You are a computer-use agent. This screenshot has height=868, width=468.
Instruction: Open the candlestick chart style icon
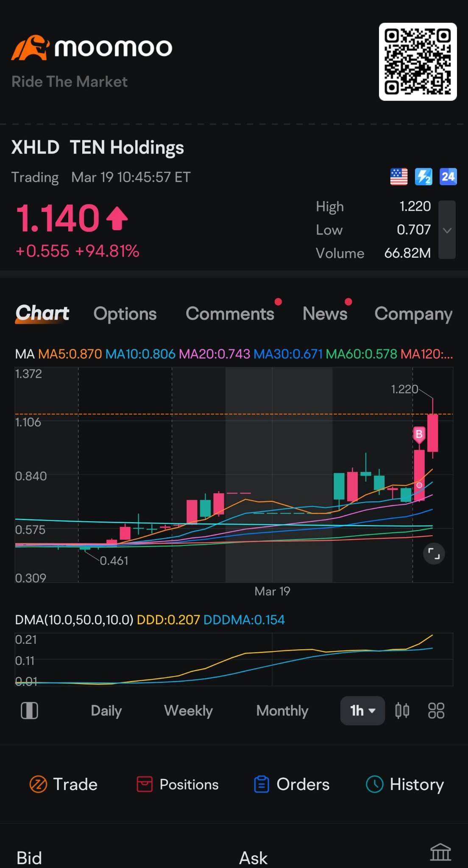(402, 711)
